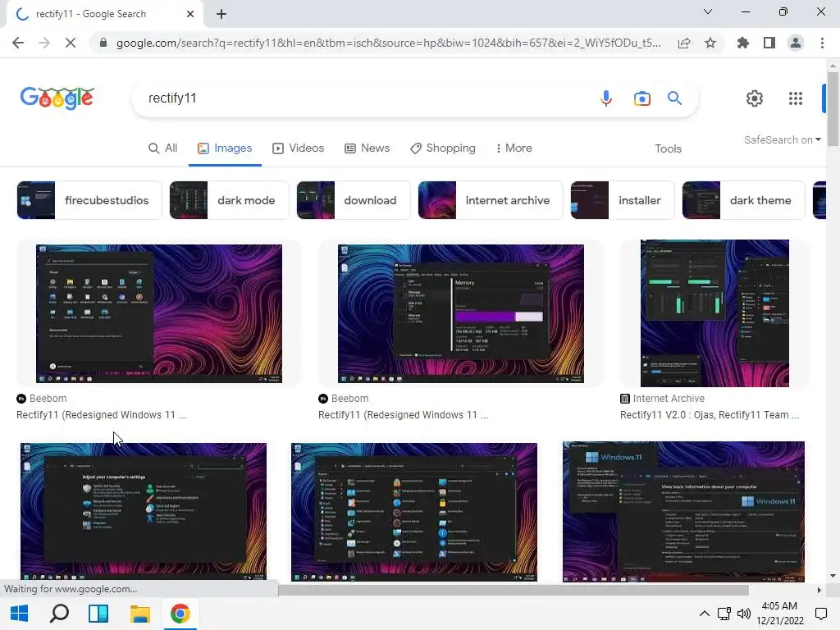Open Windows Start menu
This screenshot has height=630, width=840.
click(20, 614)
